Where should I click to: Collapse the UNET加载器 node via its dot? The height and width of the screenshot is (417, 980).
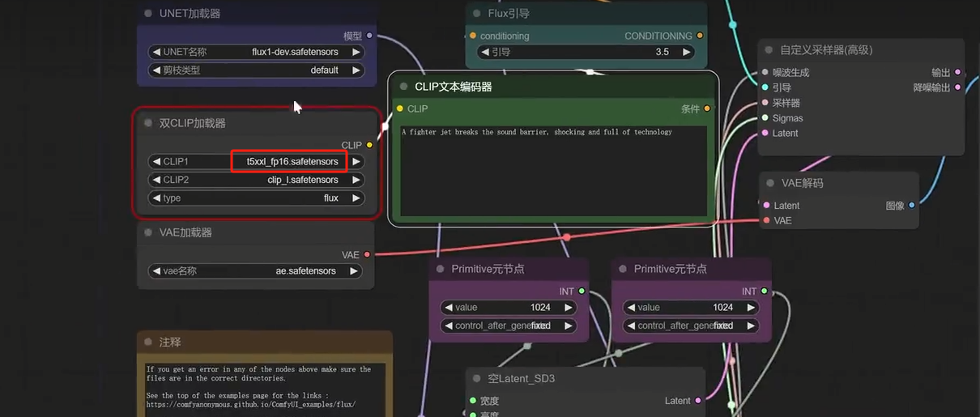148,13
